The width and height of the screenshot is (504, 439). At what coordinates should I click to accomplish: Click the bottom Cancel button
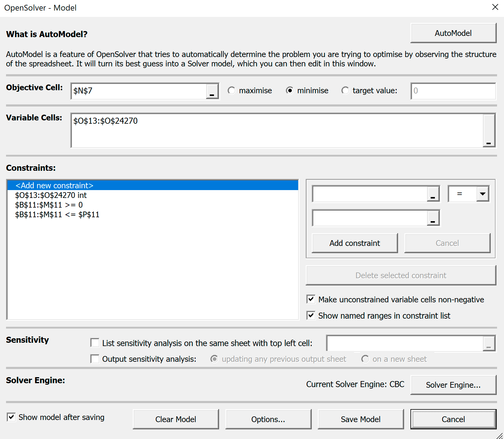click(x=453, y=419)
